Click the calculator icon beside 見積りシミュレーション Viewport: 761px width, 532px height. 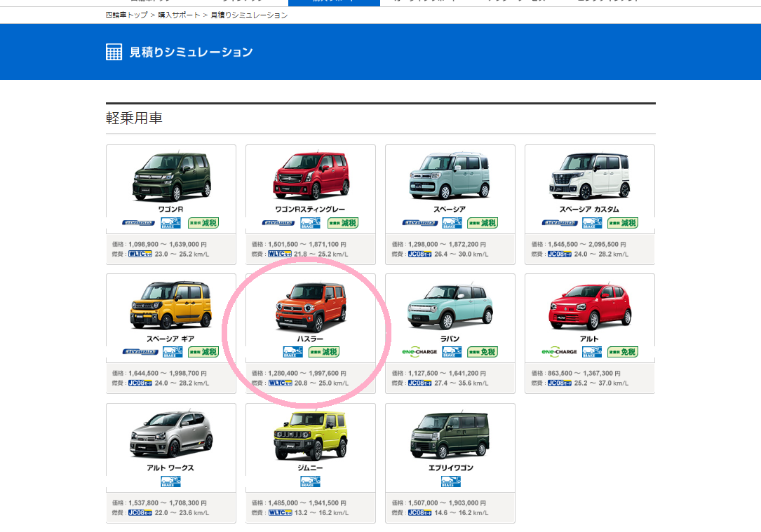coord(114,52)
